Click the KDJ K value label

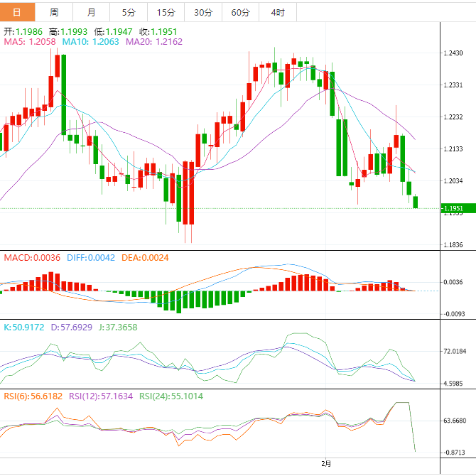click(x=24, y=328)
